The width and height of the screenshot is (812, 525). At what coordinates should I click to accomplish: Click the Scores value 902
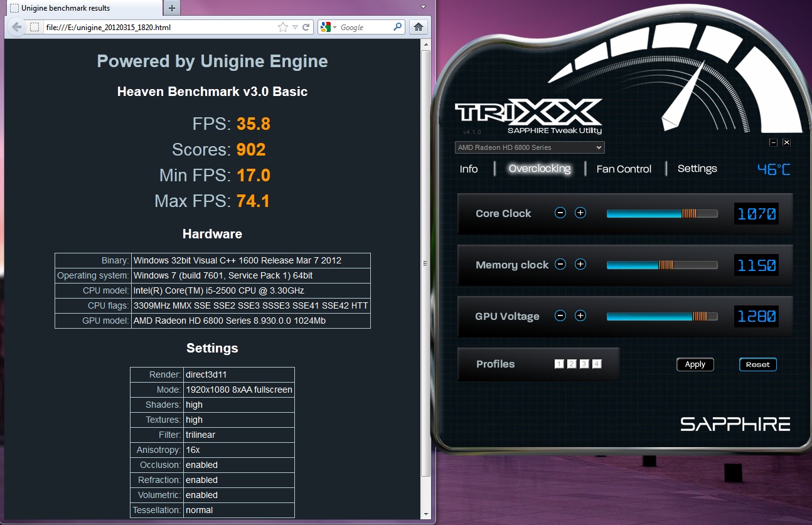click(x=251, y=149)
